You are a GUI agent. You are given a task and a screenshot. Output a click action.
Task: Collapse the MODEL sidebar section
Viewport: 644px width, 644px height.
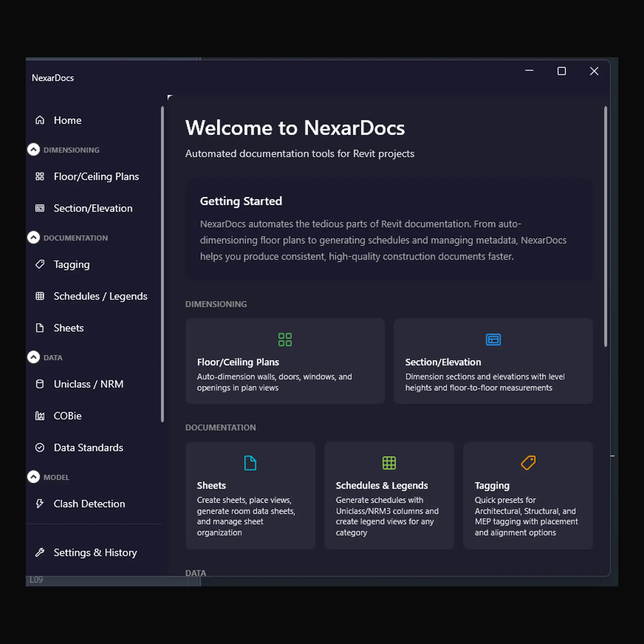coord(33,477)
